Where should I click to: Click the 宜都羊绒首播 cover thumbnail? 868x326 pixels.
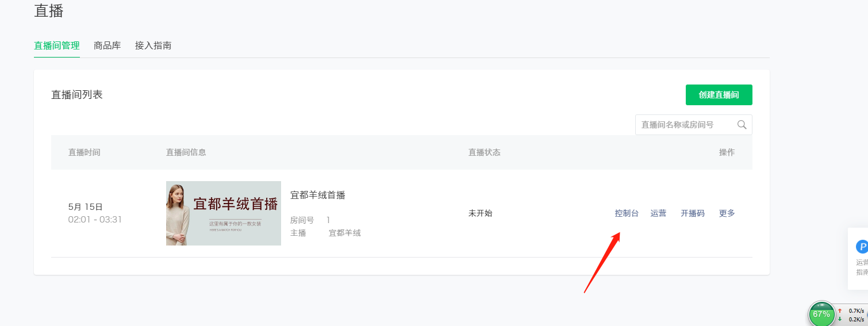click(224, 213)
